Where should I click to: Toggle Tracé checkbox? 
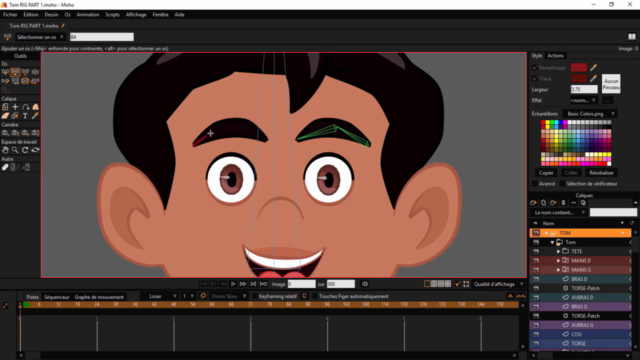point(535,78)
